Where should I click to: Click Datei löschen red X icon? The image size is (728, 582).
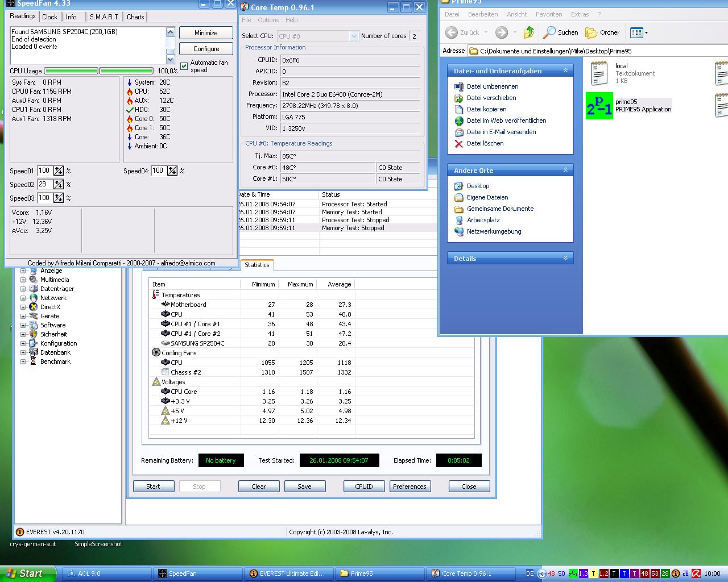click(459, 143)
